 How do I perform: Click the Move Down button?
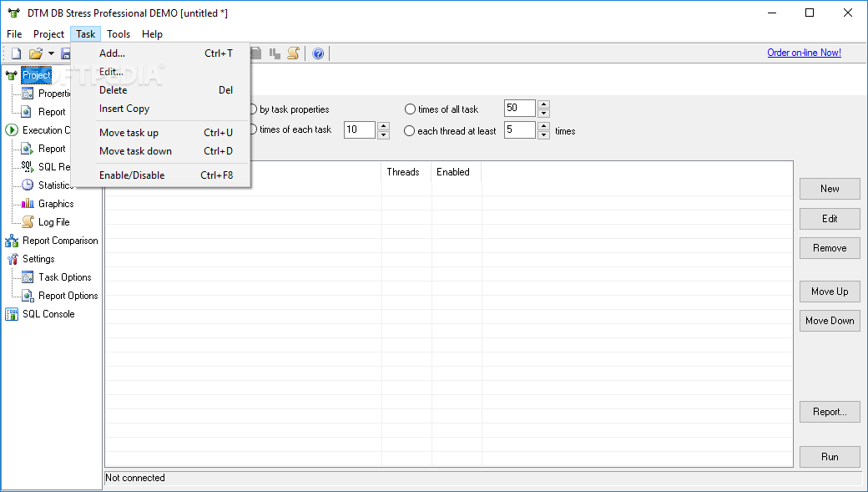tap(830, 321)
